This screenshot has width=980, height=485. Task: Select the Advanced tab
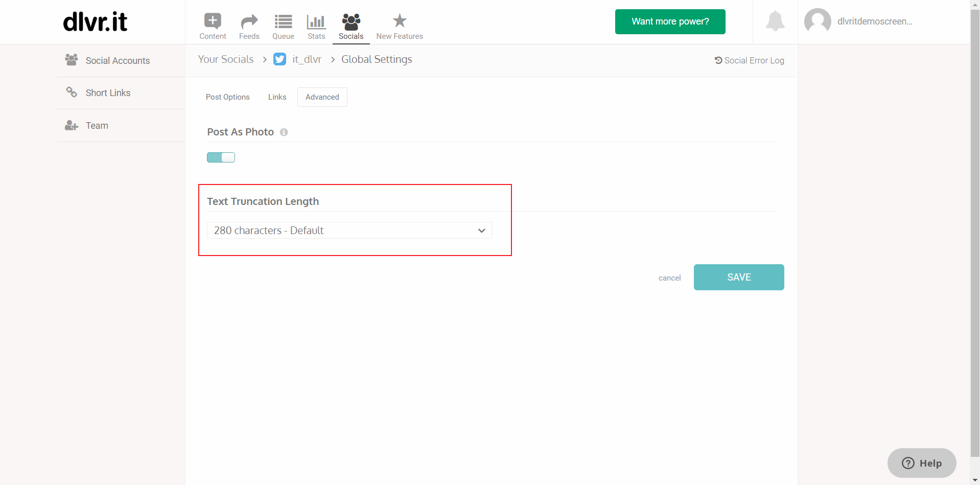(322, 97)
